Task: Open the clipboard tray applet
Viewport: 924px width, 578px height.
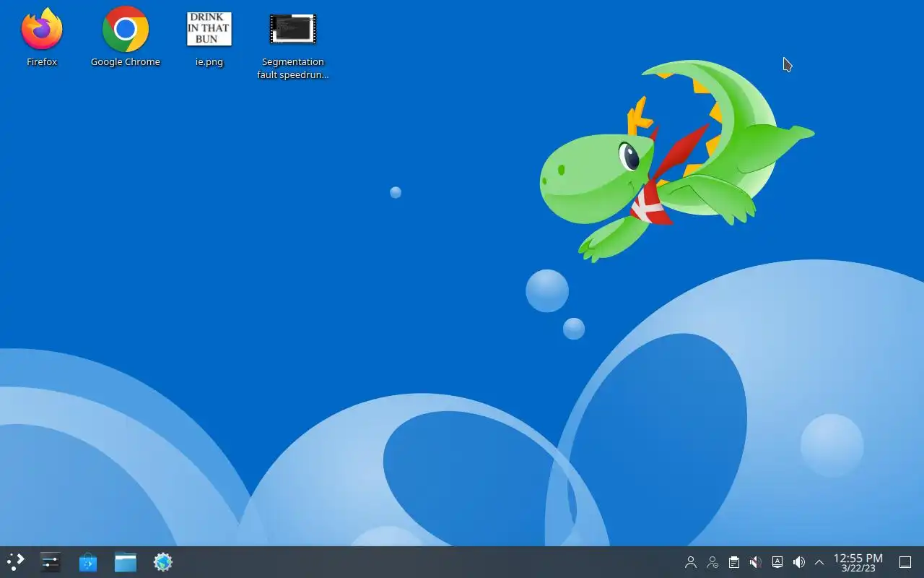Action: [x=734, y=562]
